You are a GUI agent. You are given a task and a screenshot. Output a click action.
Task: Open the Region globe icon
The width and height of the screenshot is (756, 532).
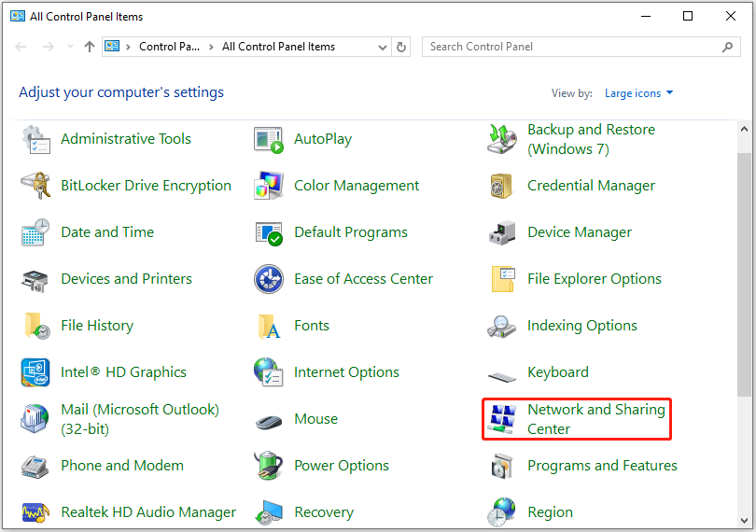pyautogui.click(x=501, y=512)
